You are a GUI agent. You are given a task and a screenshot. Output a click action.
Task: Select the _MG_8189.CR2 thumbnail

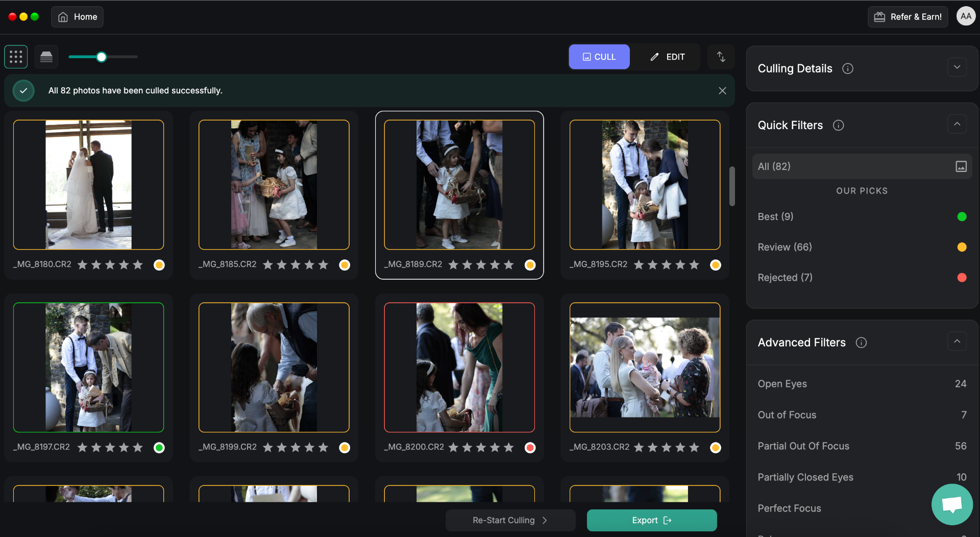point(459,185)
